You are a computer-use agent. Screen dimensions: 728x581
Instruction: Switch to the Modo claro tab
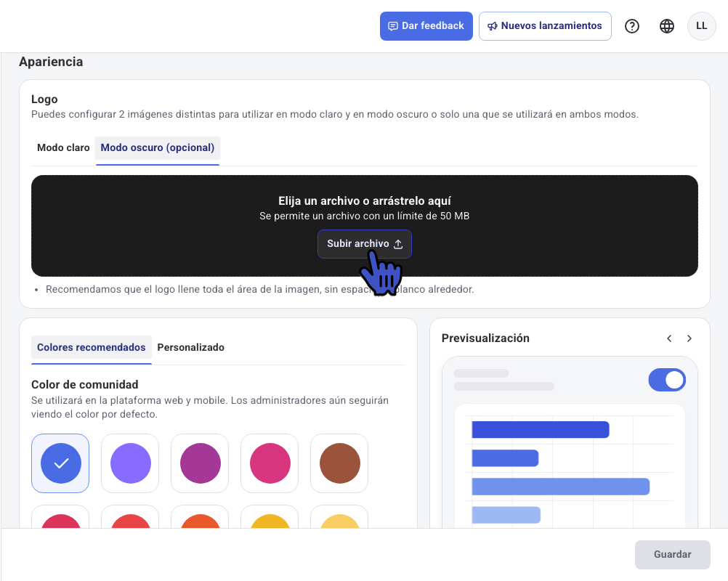pos(63,148)
